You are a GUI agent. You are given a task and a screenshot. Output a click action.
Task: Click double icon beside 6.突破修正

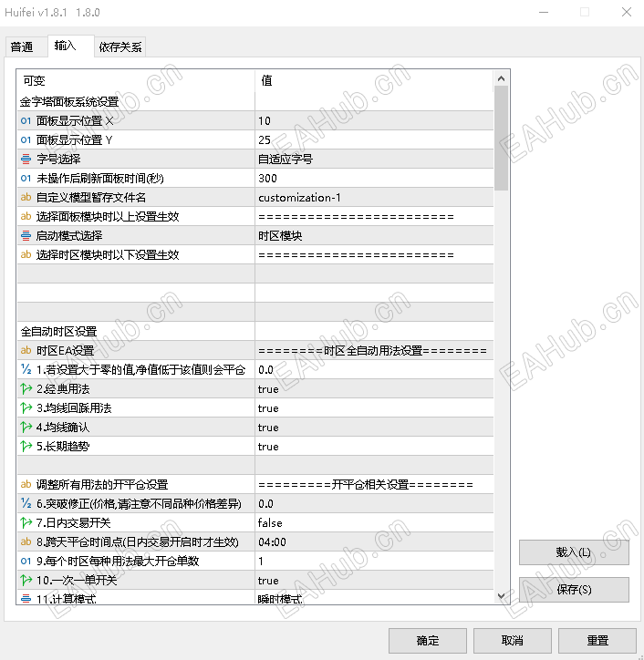[26, 503]
